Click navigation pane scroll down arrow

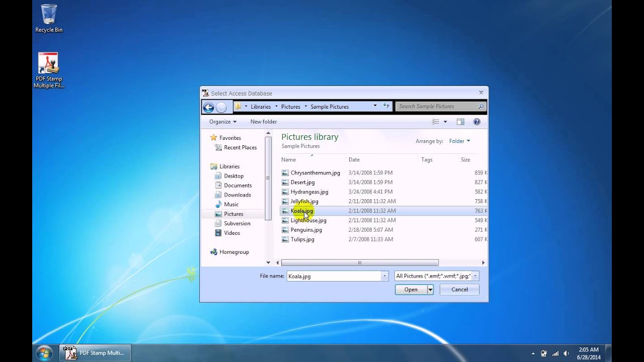(268, 262)
